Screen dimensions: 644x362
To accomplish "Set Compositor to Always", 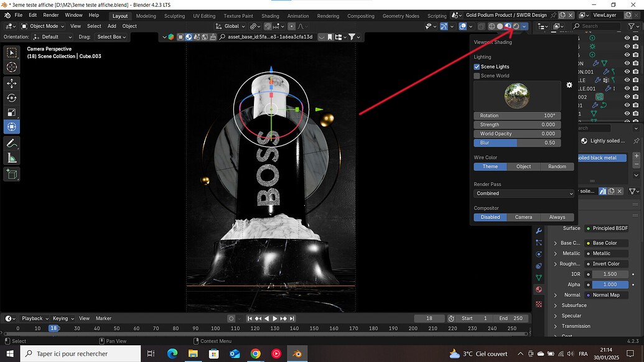I will point(557,217).
